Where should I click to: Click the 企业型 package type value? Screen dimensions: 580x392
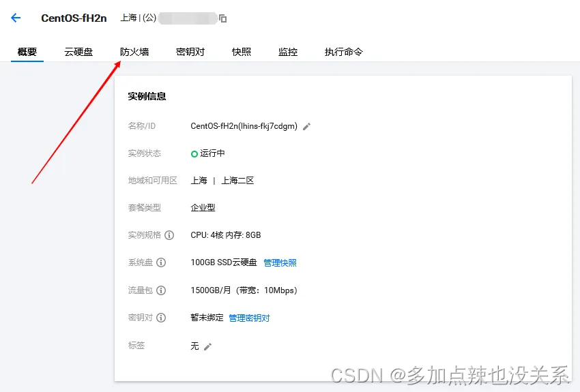coord(203,208)
